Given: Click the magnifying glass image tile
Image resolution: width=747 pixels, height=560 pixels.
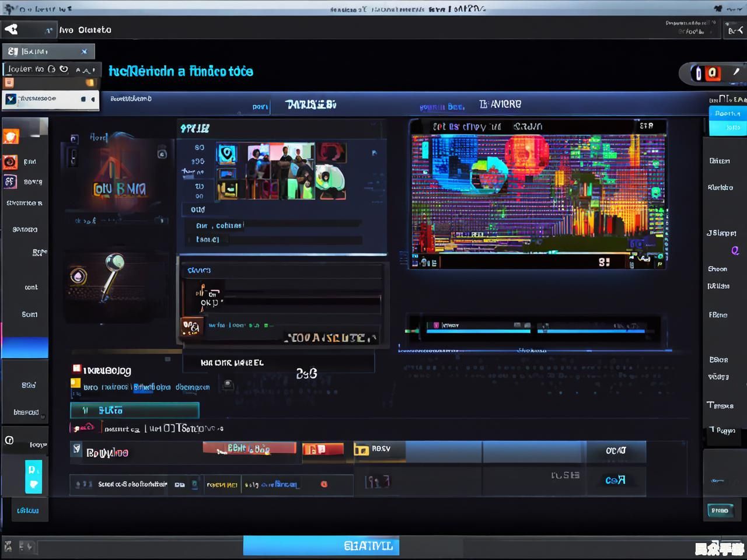Looking at the screenshot, I should [108, 280].
